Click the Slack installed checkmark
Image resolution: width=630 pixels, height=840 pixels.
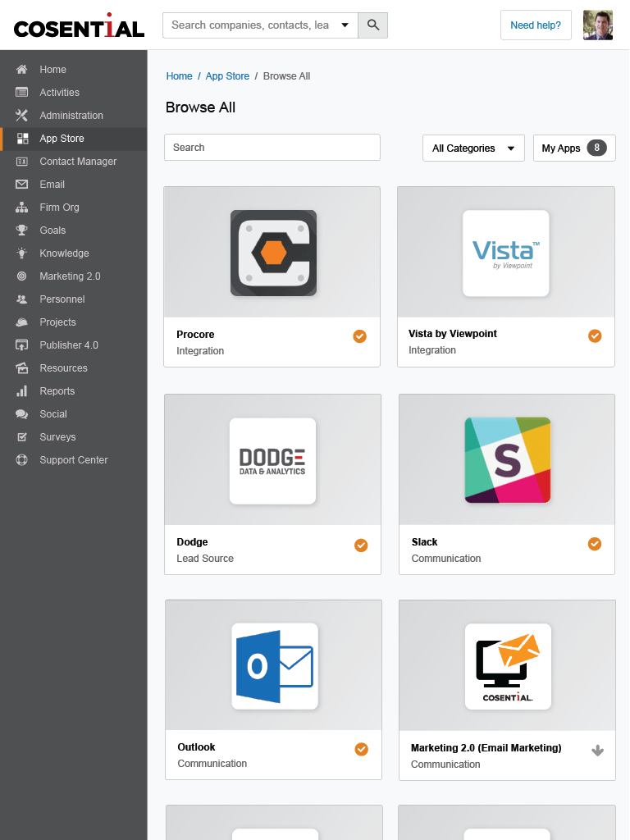(595, 545)
